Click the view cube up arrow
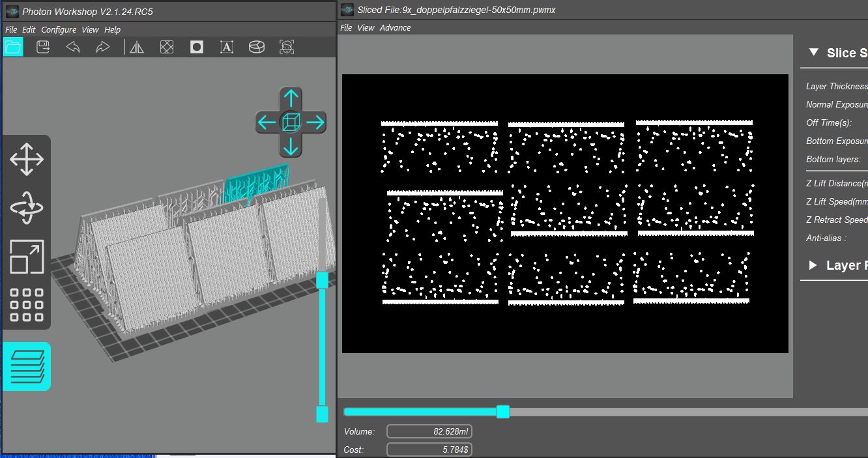The image size is (868, 458). click(291, 99)
